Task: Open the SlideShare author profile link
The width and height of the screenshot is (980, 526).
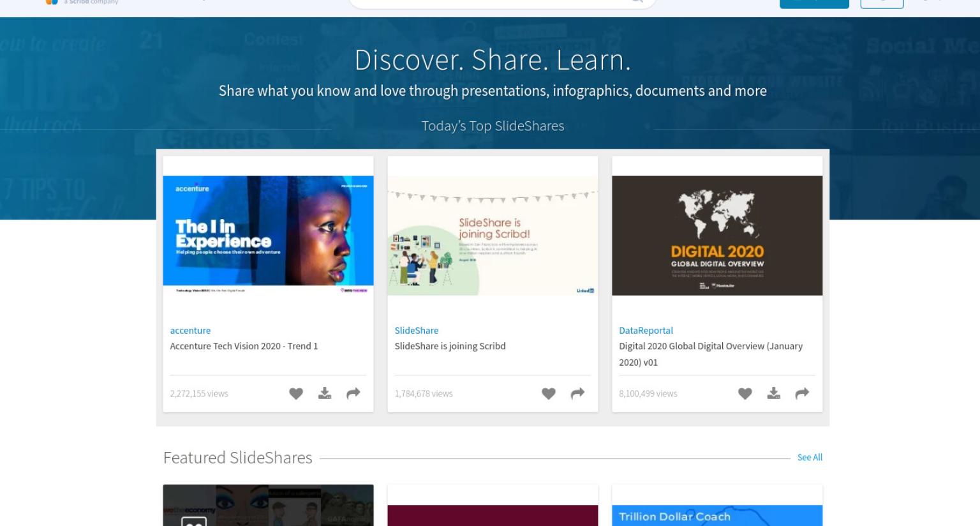Action: (417, 330)
